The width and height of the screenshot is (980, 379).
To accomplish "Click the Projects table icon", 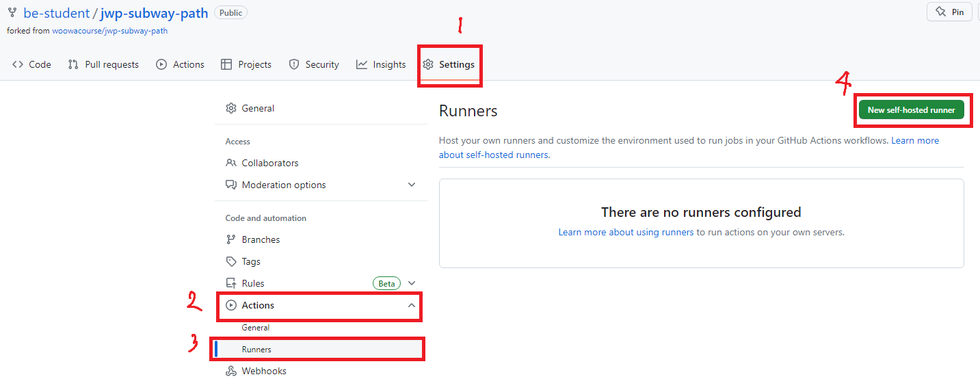I will pyautogui.click(x=226, y=64).
